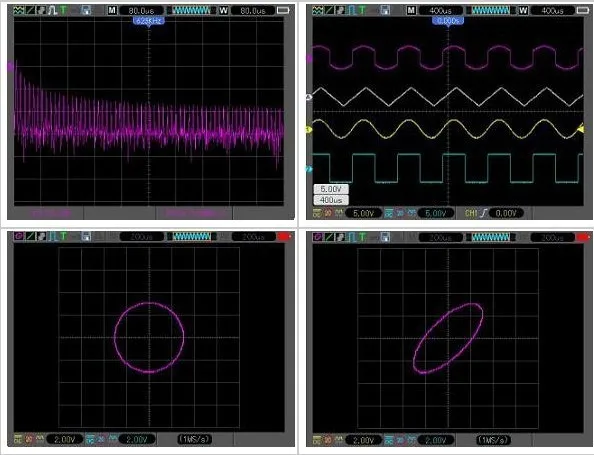Click W label on the 400us scope
The image size is (594, 455).
(x=523, y=11)
